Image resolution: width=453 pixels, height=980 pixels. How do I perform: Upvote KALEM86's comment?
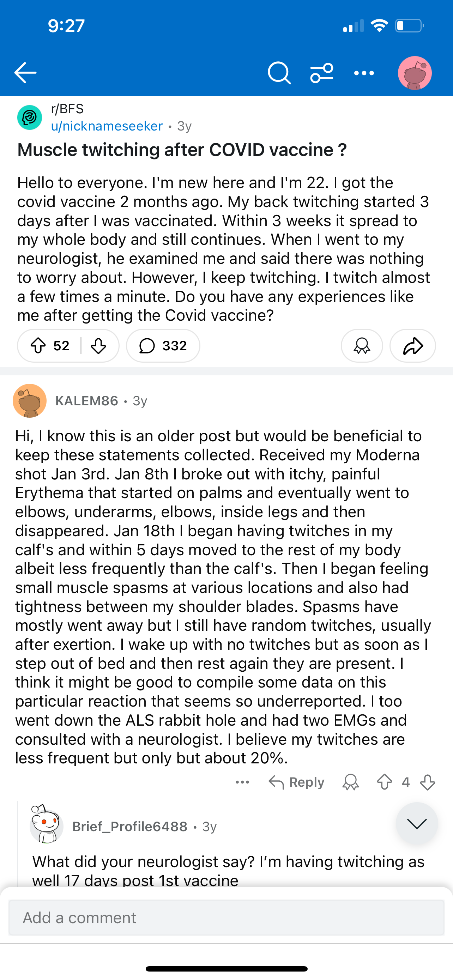pyautogui.click(x=385, y=782)
